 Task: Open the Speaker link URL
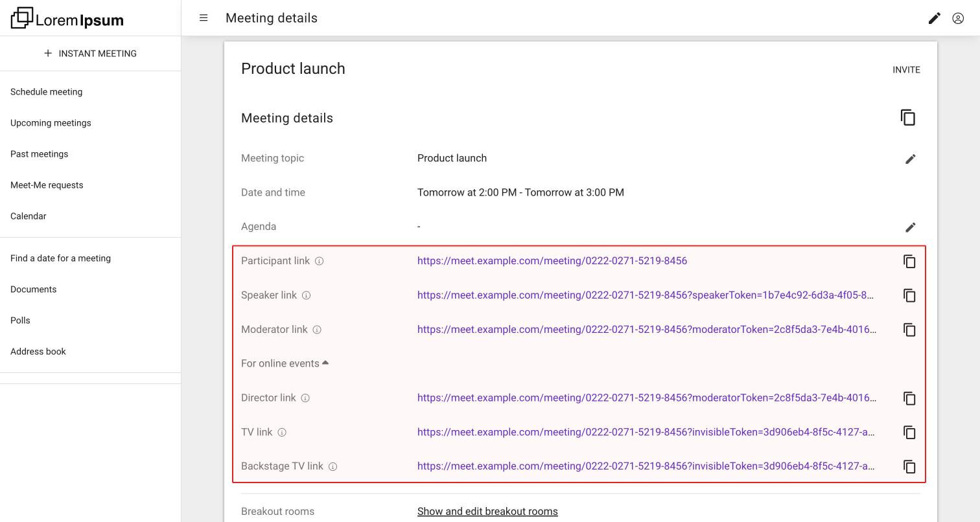pos(646,295)
